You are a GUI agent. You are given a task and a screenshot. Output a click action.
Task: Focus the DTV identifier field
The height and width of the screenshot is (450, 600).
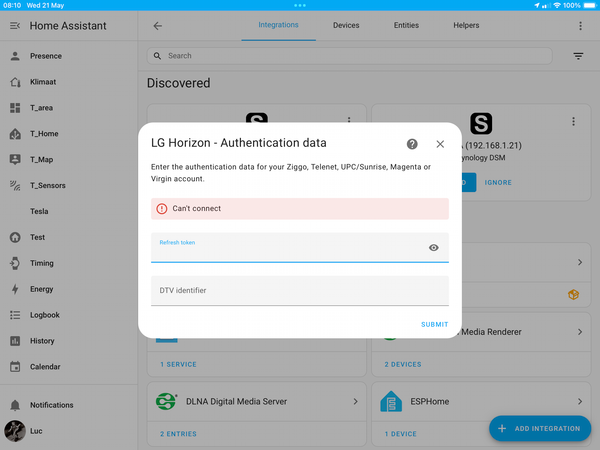click(300, 290)
